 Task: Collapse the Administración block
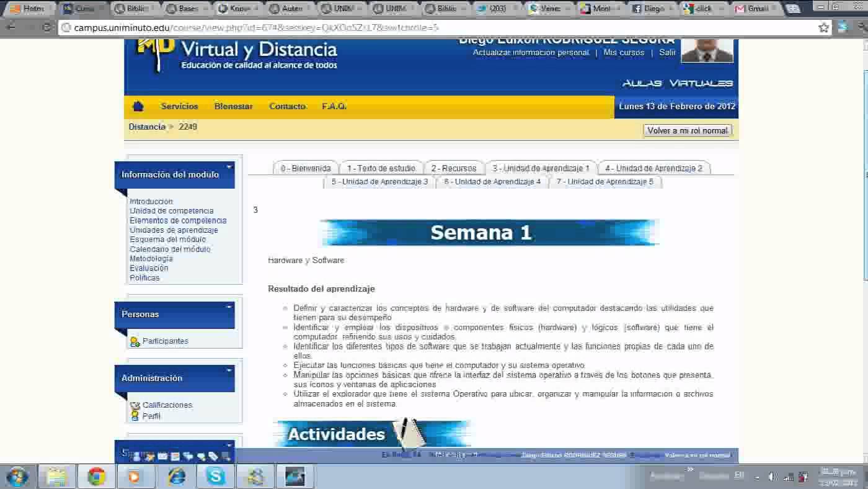pos(229,370)
